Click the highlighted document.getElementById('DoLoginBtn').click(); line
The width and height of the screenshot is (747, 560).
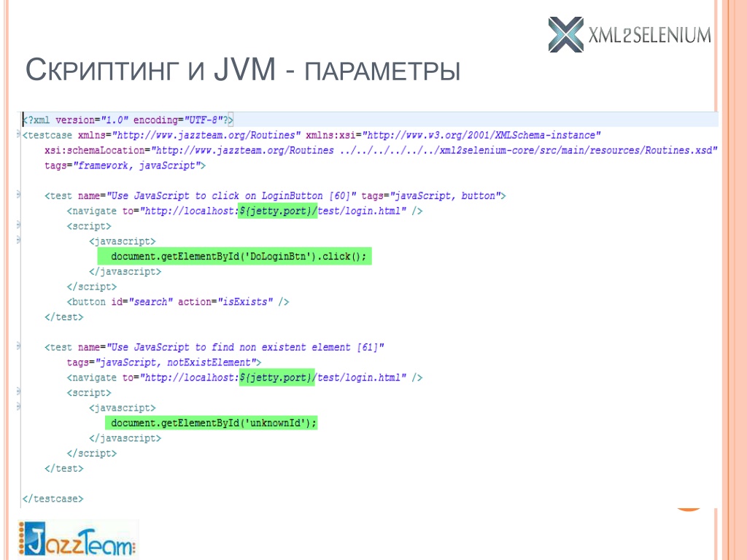click(234, 256)
